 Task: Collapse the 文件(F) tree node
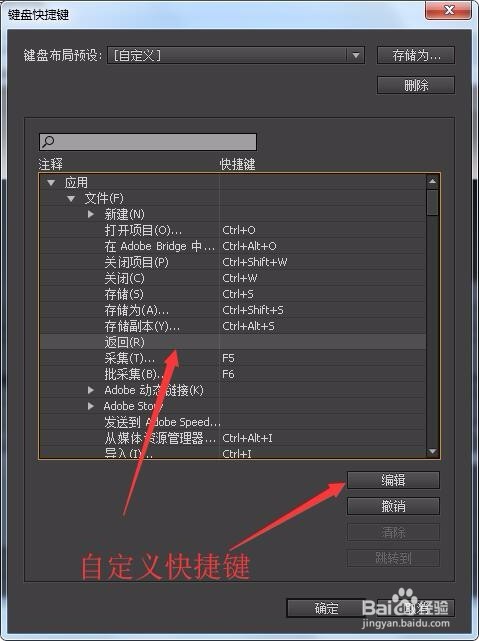(x=71, y=199)
